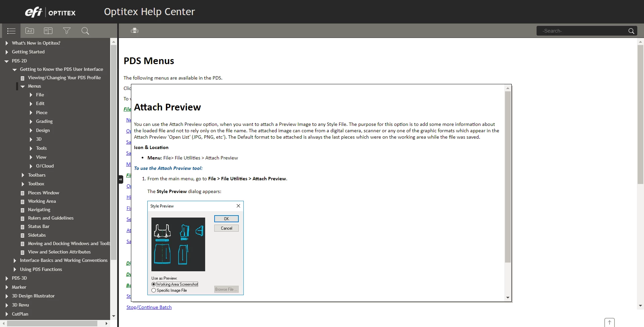644x327 pixels.
Task: Select Specific Image File radio button
Action: 154,290
